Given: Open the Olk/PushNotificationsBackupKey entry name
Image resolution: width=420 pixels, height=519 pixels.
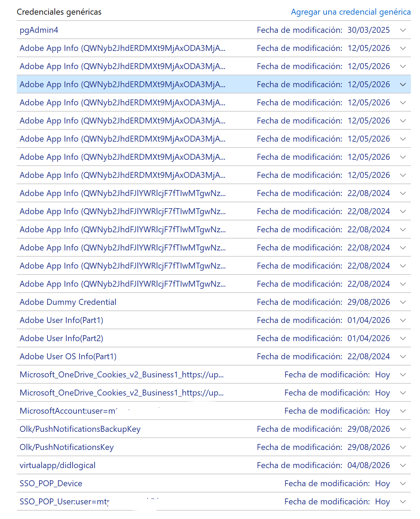Looking at the screenshot, I should point(80,429).
